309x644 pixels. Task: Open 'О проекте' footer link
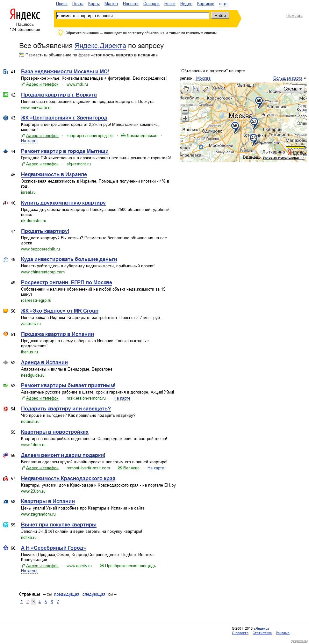tap(240, 633)
